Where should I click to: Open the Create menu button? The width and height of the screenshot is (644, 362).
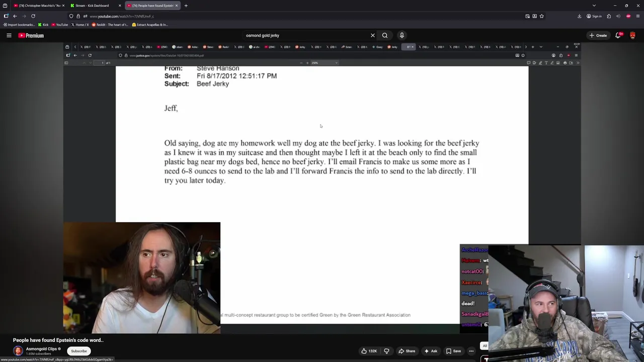[598, 35]
